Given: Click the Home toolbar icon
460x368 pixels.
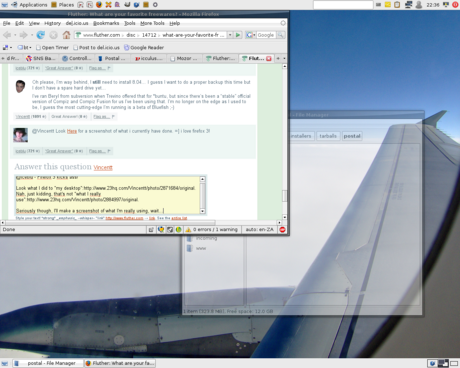Looking at the screenshot, I should [66, 35].
